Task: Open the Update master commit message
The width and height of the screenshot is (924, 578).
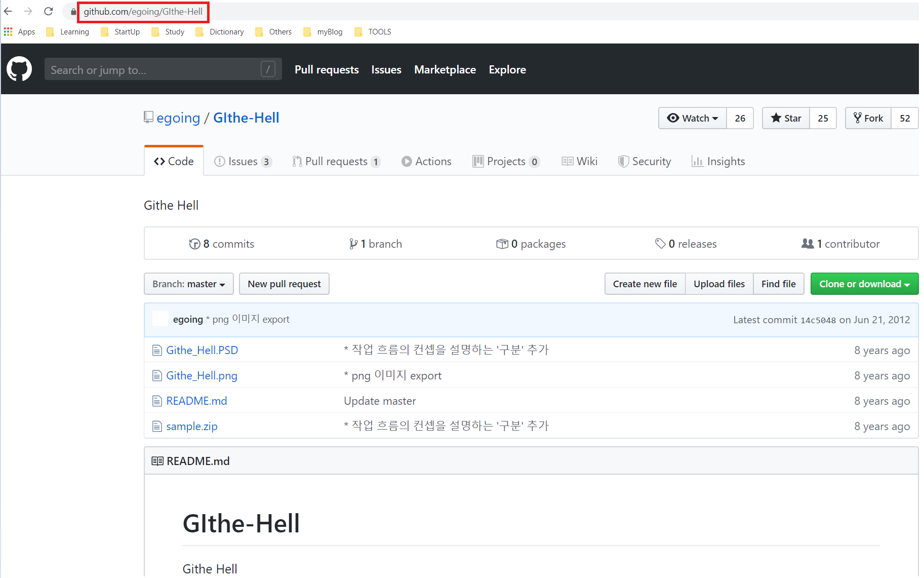Action: click(380, 401)
